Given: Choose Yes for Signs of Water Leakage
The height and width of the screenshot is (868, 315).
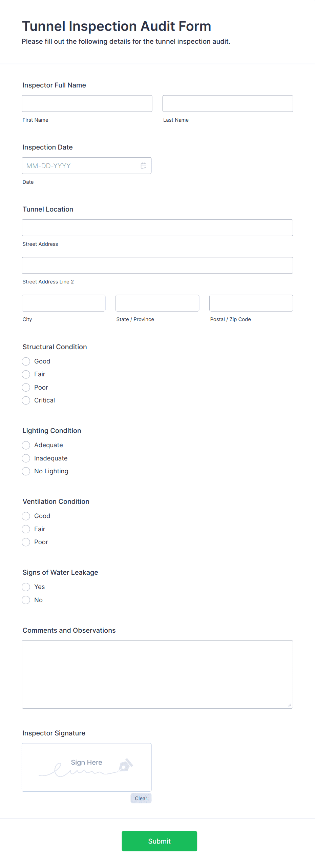Looking at the screenshot, I should 26,587.
